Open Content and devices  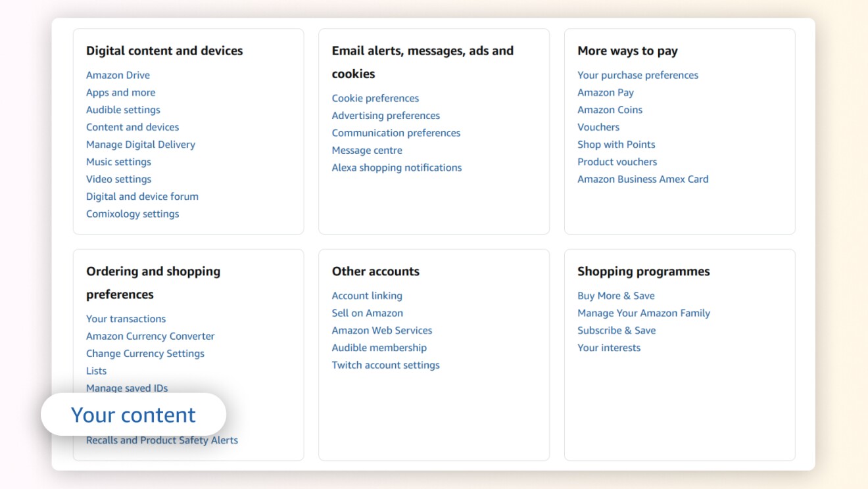[132, 127]
